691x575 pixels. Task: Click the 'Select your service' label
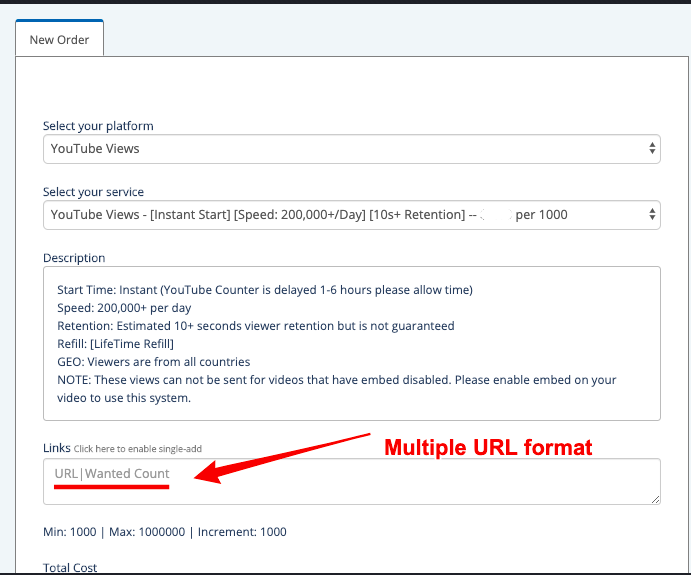(x=93, y=192)
